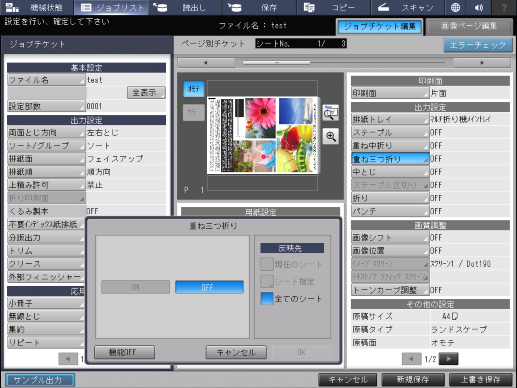Open the 排紙トレイ setting
The image size is (517, 388).
click(x=390, y=119)
